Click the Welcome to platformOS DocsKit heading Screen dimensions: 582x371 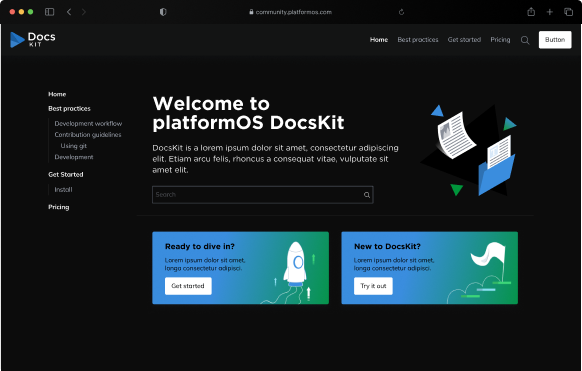[x=248, y=113]
